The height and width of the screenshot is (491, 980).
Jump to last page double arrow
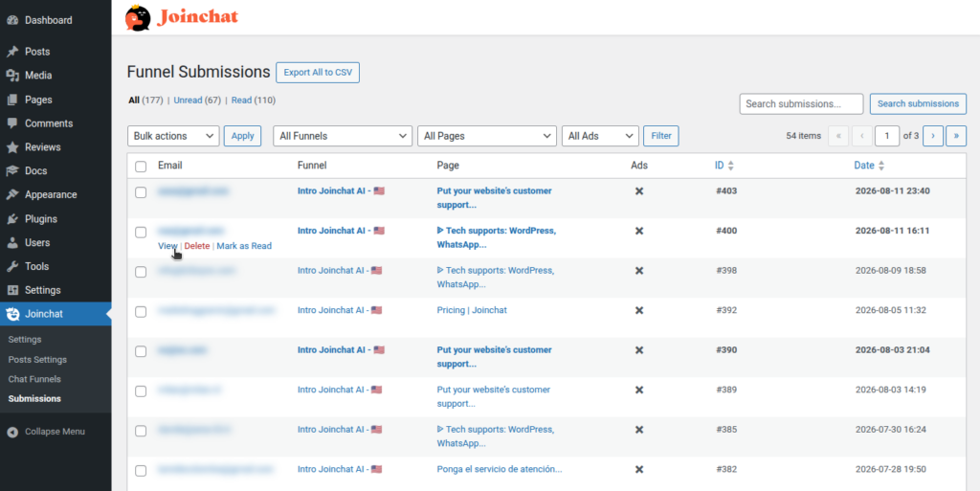[956, 136]
